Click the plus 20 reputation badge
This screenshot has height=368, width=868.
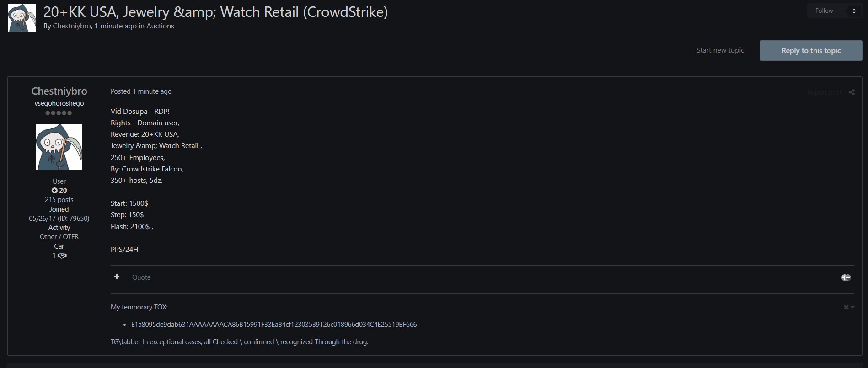click(59, 191)
